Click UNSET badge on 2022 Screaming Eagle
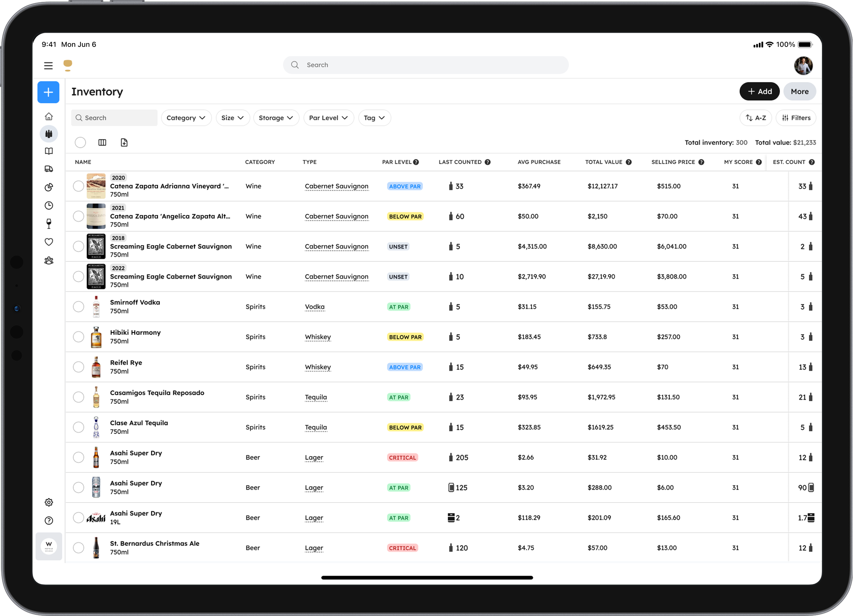The width and height of the screenshot is (853, 616). [x=398, y=277]
